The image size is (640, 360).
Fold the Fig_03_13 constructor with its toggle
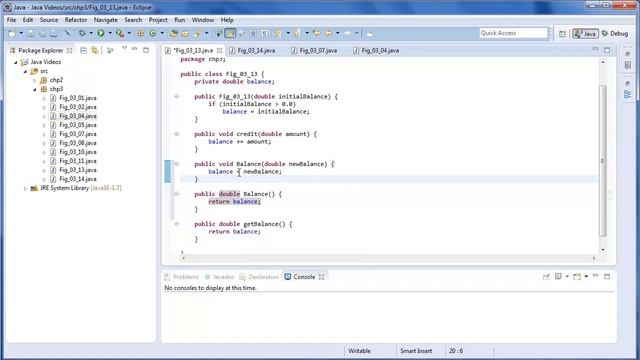click(177, 97)
